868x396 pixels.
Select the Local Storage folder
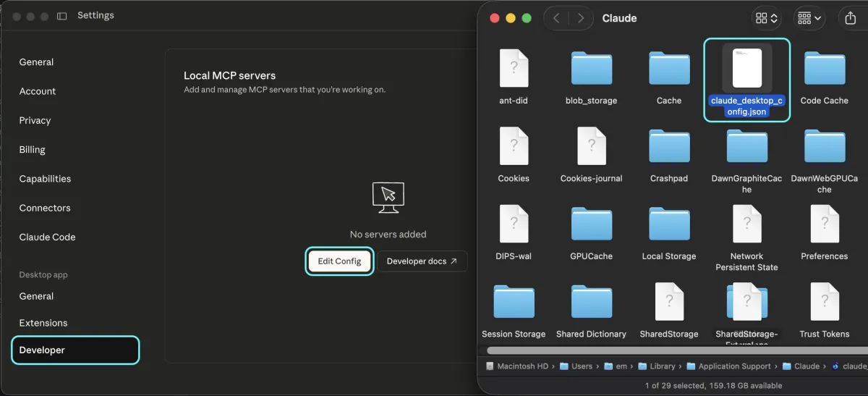669,232
